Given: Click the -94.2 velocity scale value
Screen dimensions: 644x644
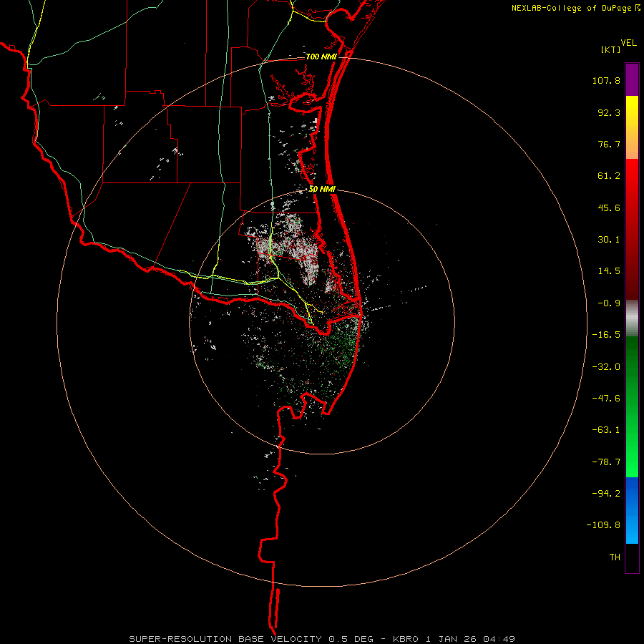Looking at the screenshot, I should point(606,493).
